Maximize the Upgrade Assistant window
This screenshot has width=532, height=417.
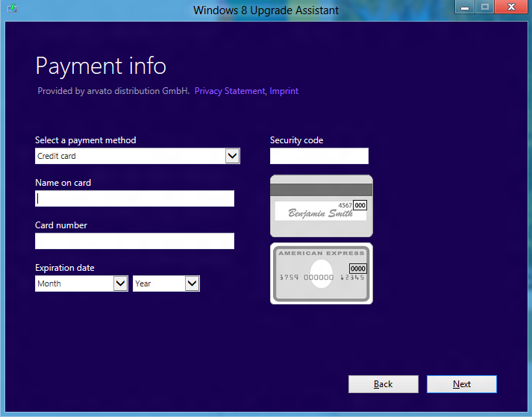click(485, 8)
